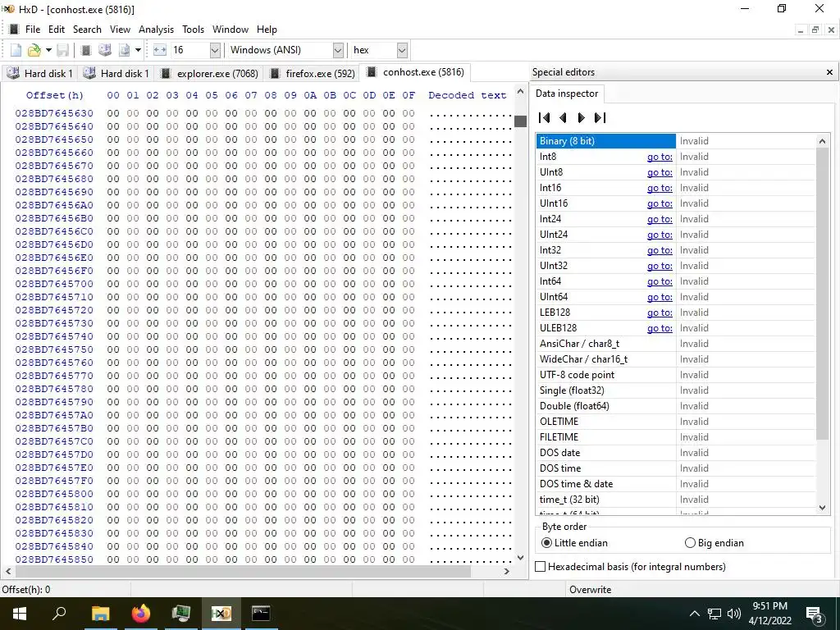Open the Windows (ANSI) charset dropdown

click(x=338, y=50)
